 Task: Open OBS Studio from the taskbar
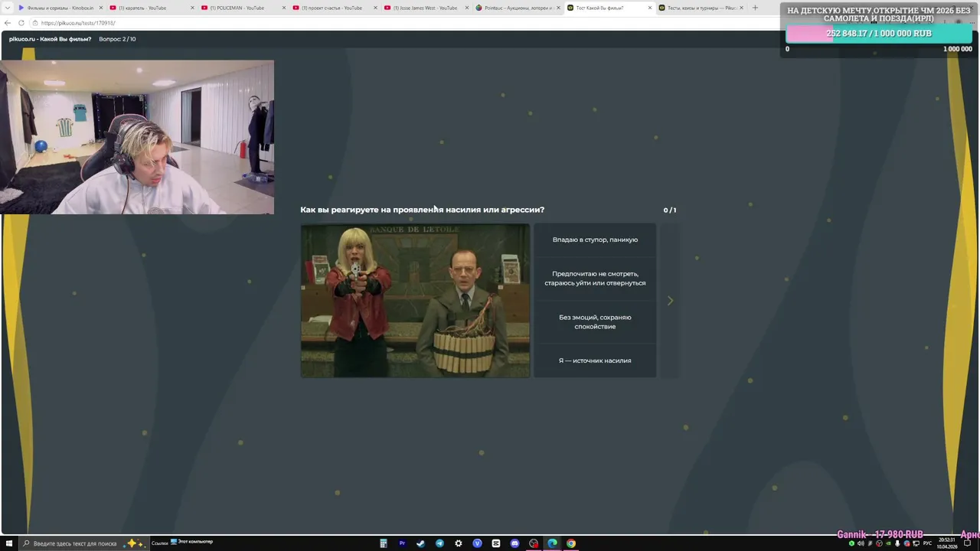click(x=534, y=543)
